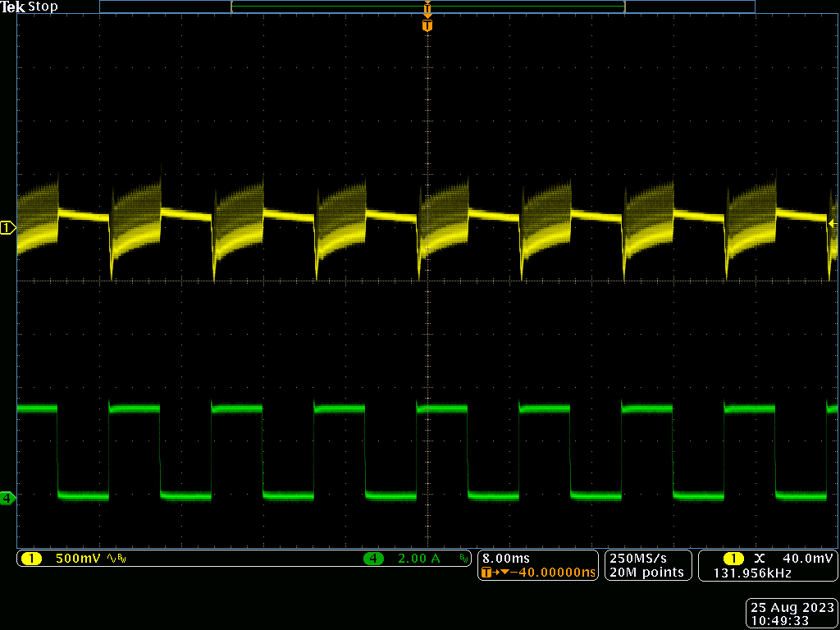840x630 pixels.
Task: Click the orange trigger position indicator above graticule
Action: point(427,25)
